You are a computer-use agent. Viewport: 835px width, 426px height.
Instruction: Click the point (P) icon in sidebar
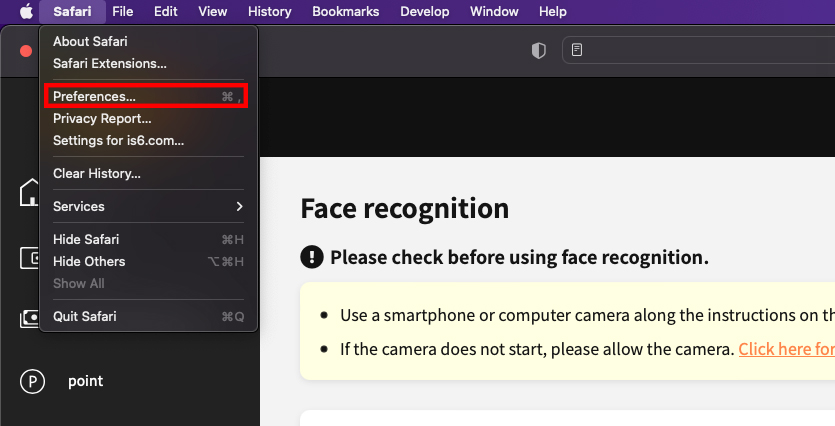point(32,381)
